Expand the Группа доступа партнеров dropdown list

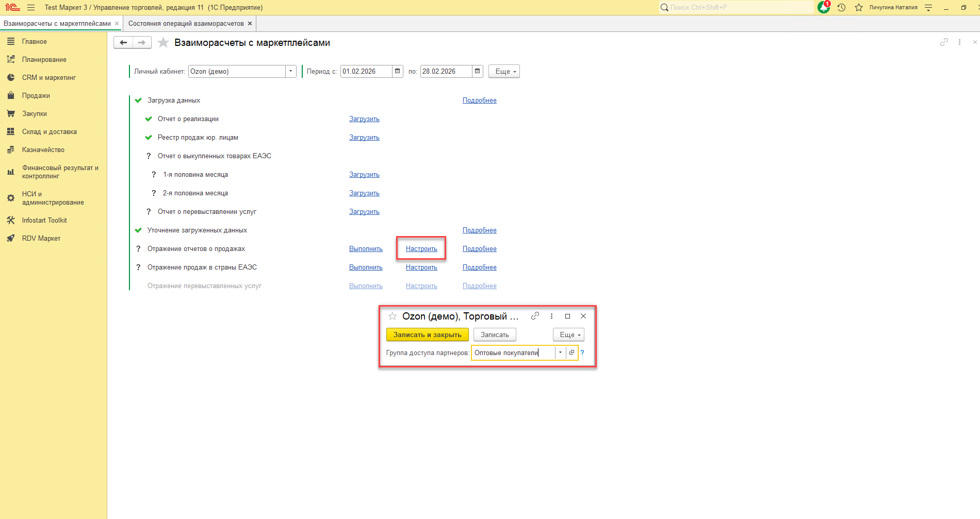(560, 353)
